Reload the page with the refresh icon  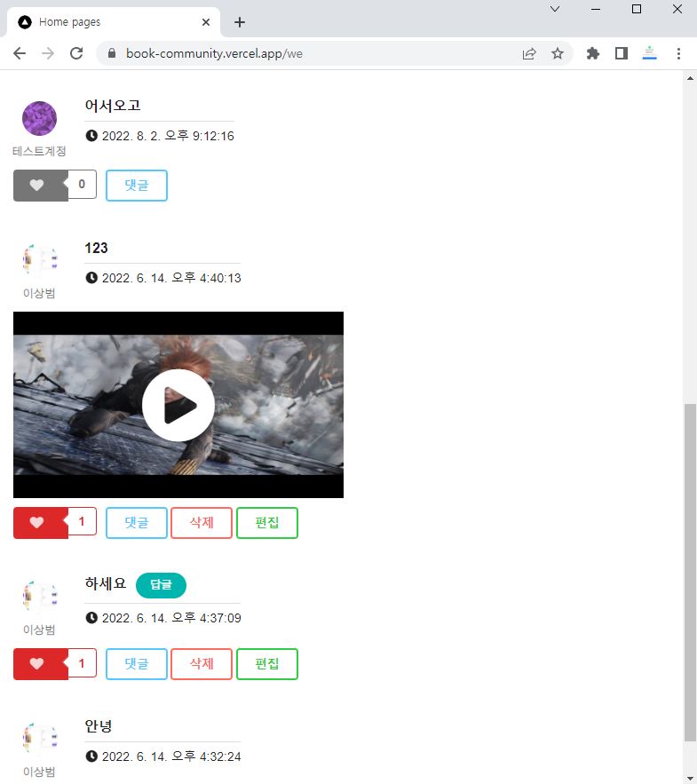(76, 53)
